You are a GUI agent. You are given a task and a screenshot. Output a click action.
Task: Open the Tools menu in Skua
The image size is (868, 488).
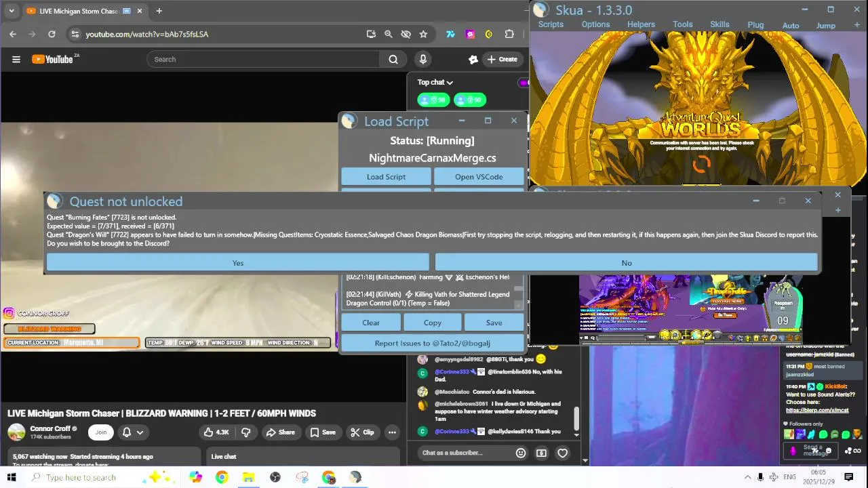click(x=682, y=24)
